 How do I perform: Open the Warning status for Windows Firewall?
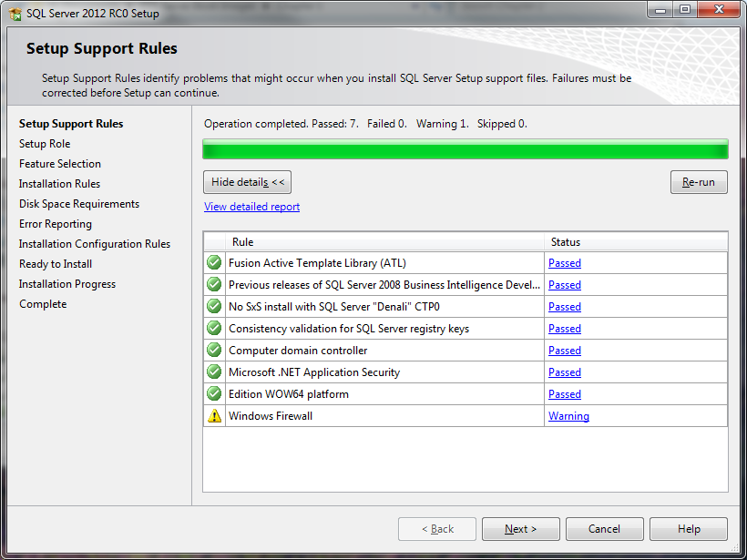point(568,416)
